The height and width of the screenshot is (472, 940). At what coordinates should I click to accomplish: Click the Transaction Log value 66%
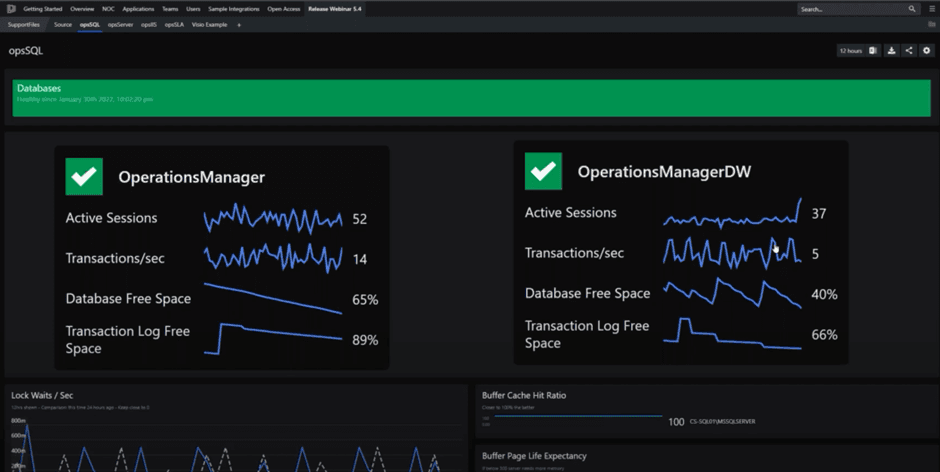(x=824, y=335)
